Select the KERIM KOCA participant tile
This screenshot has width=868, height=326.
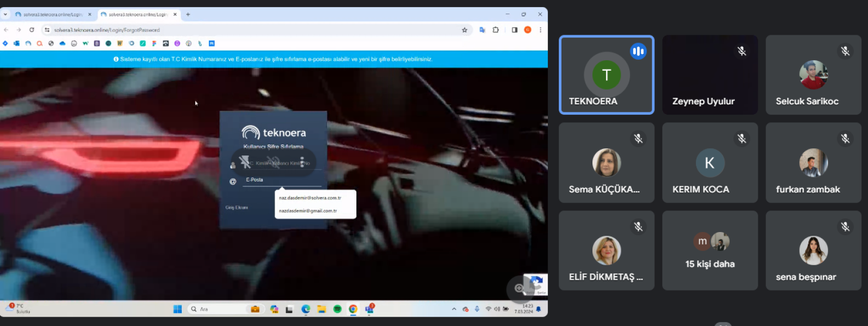pyautogui.click(x=710, y=163)
